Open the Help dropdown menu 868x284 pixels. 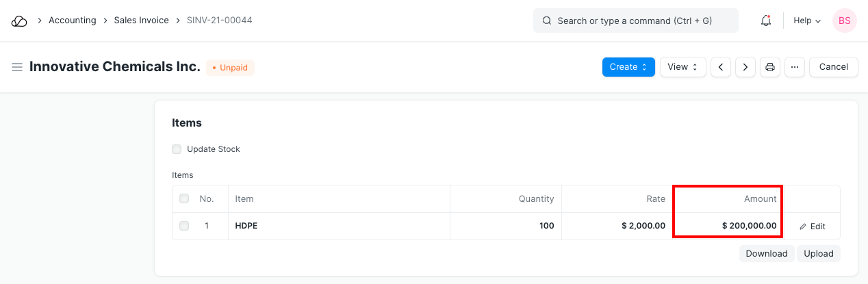(806, 21)
